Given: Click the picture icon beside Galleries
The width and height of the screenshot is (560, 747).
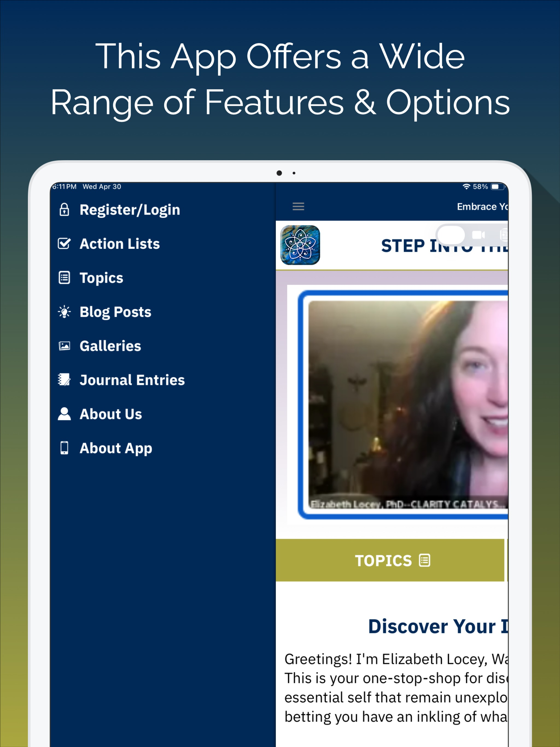Looking at the screenshot, I should click(64, 346).
